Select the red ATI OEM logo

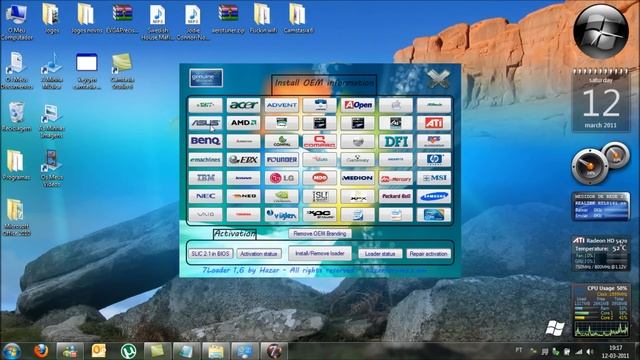click(x=434, y=123)
